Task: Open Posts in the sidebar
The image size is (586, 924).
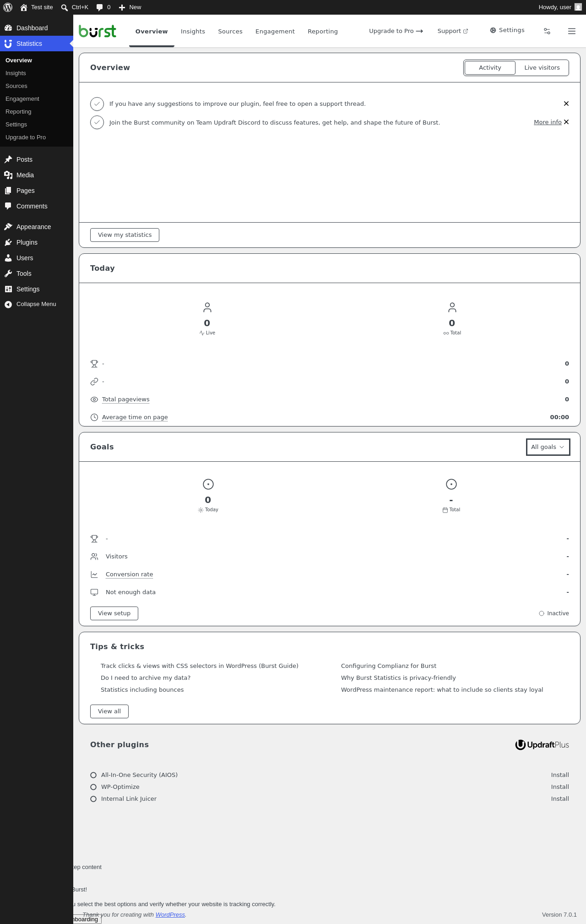Action: [37, 159]
